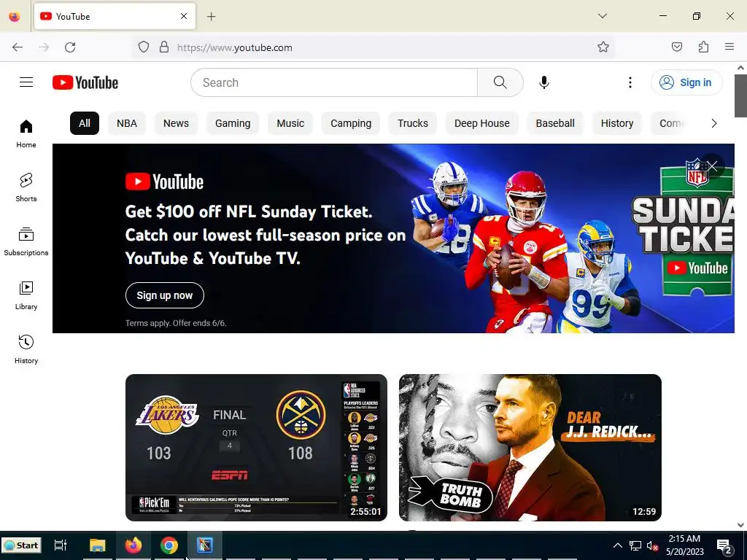
Task: Close the YouTube browser tab
Action: coord(184,16)
